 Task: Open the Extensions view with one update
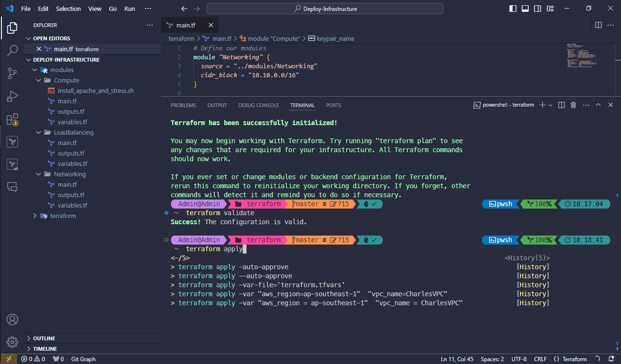click(12, 119)
